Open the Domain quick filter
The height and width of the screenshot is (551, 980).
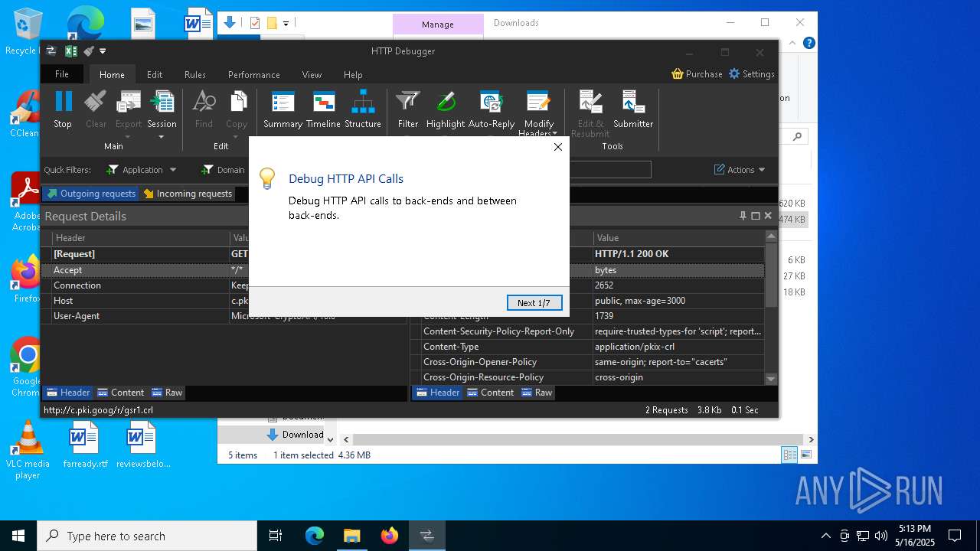(223, 170)
